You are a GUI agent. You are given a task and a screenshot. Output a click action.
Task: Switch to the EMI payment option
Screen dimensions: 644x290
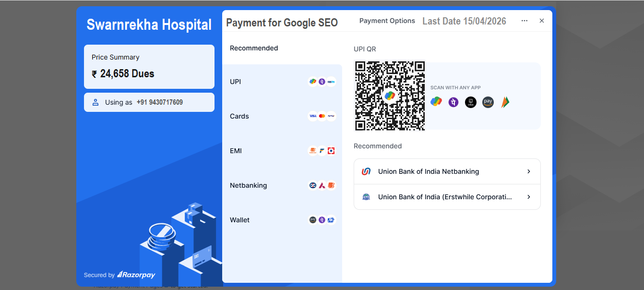tap(236, 151)
